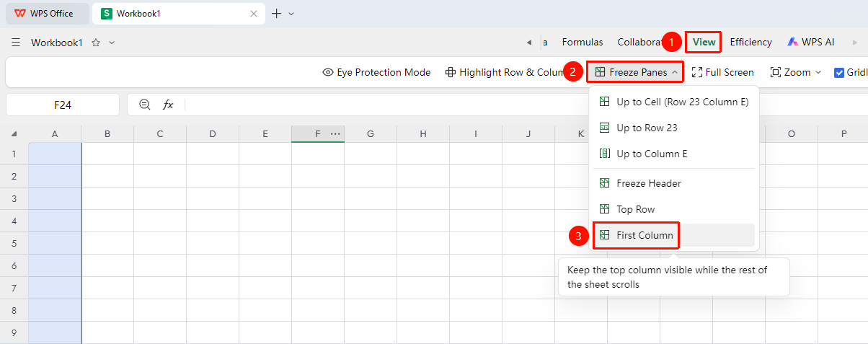The height and width of the screenshot is (344, 868).
Task: Click cell B2 in the grid
Action: 107,176
